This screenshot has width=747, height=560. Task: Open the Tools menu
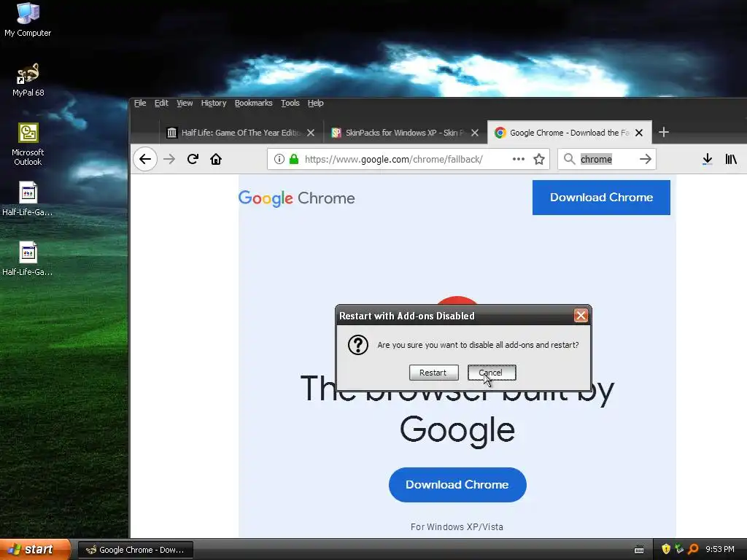pos(290,103)
